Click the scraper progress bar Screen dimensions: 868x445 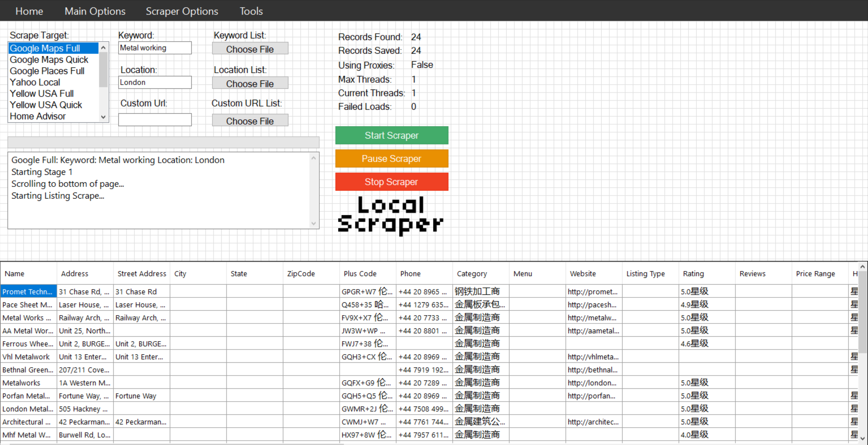pos(164,142)
